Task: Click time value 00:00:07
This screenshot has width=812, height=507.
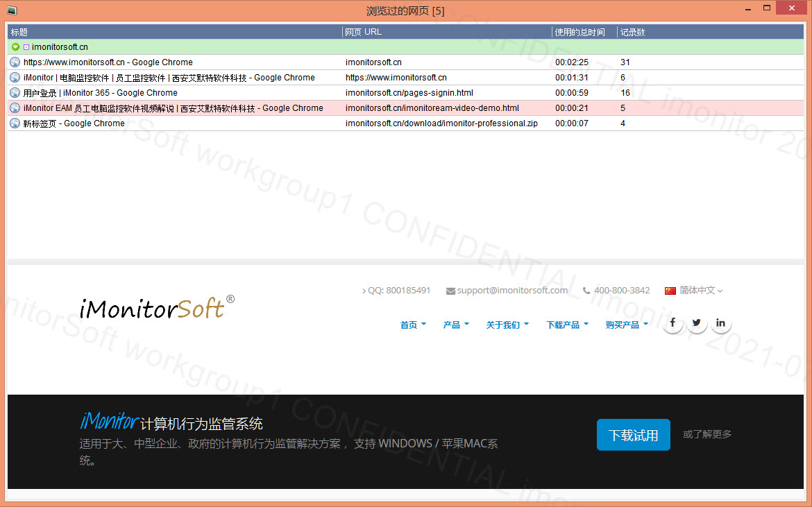Action: point(572,123)
